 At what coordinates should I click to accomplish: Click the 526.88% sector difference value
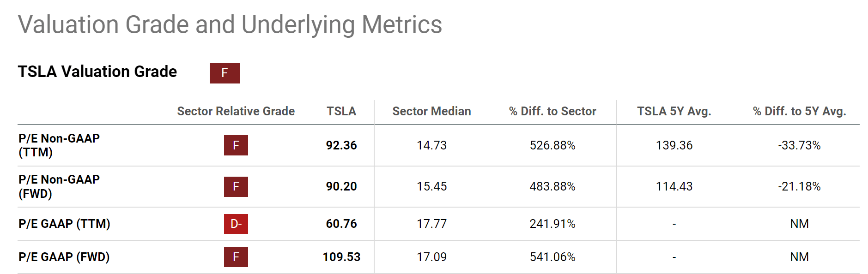552,145
